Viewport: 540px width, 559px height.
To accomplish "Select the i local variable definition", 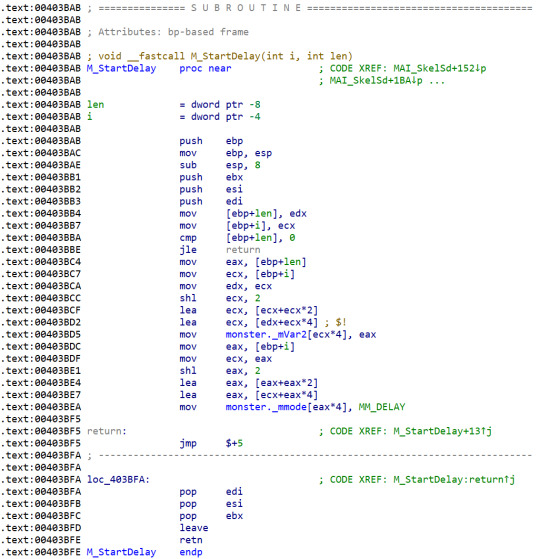I will point(174,117).
